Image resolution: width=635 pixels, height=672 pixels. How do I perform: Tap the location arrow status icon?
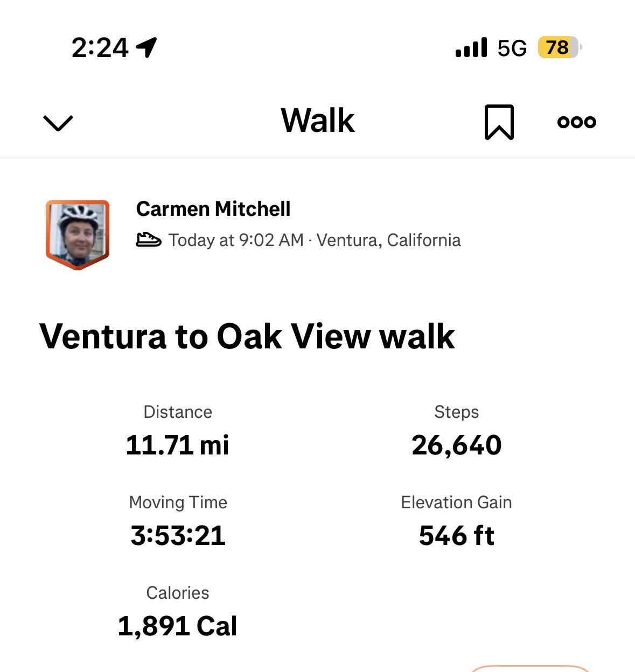click(146, 47)
